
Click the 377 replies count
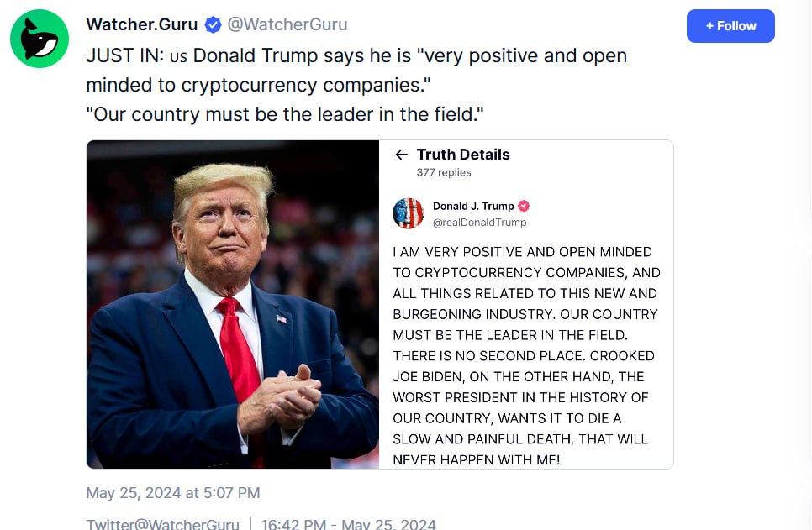tap(444, 172)
